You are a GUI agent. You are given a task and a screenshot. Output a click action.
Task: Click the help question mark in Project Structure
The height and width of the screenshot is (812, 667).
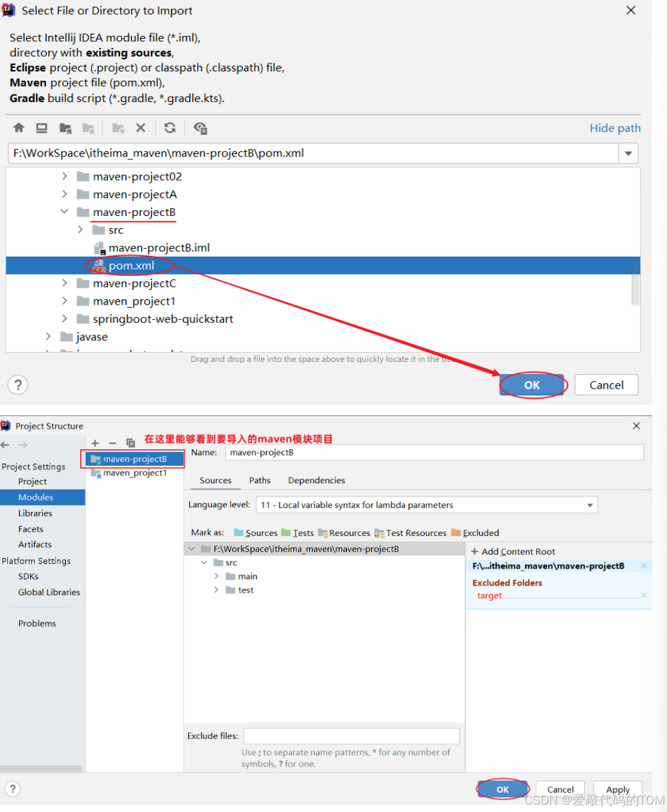click(x=13, y=789)
